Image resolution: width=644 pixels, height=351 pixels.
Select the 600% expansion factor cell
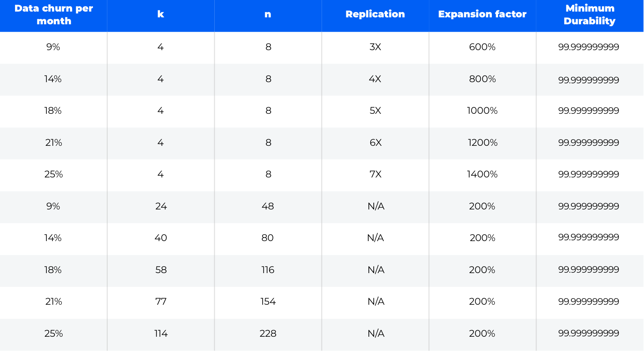coord(482,47)
